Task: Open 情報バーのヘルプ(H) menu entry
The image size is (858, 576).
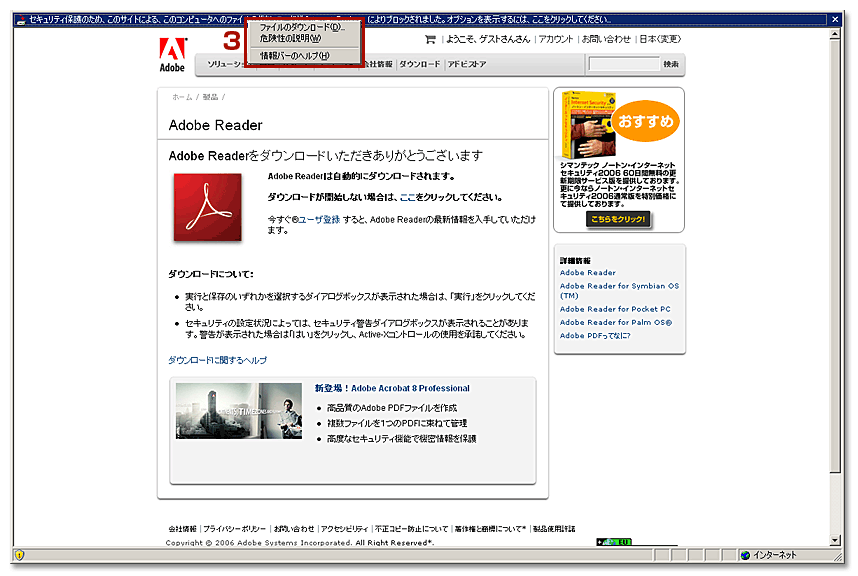Action: click(295, 56)
